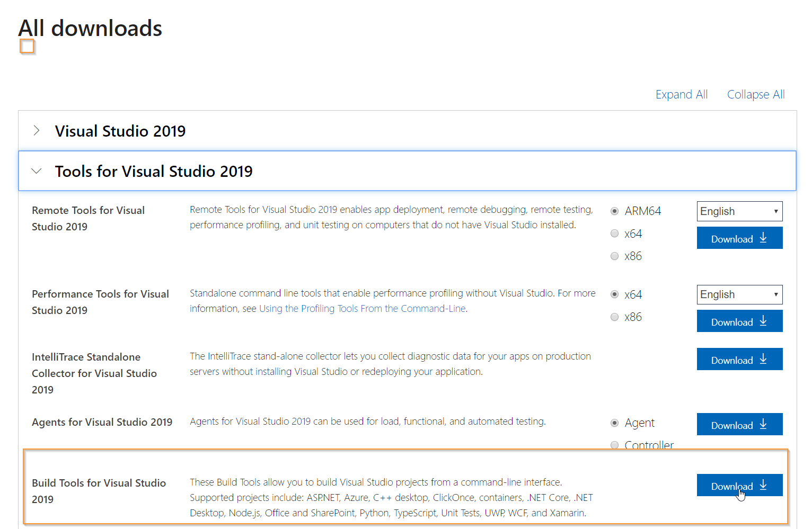The image size is (812, 529).
Task: Click the Expand All link
Action: pos(681,94)
